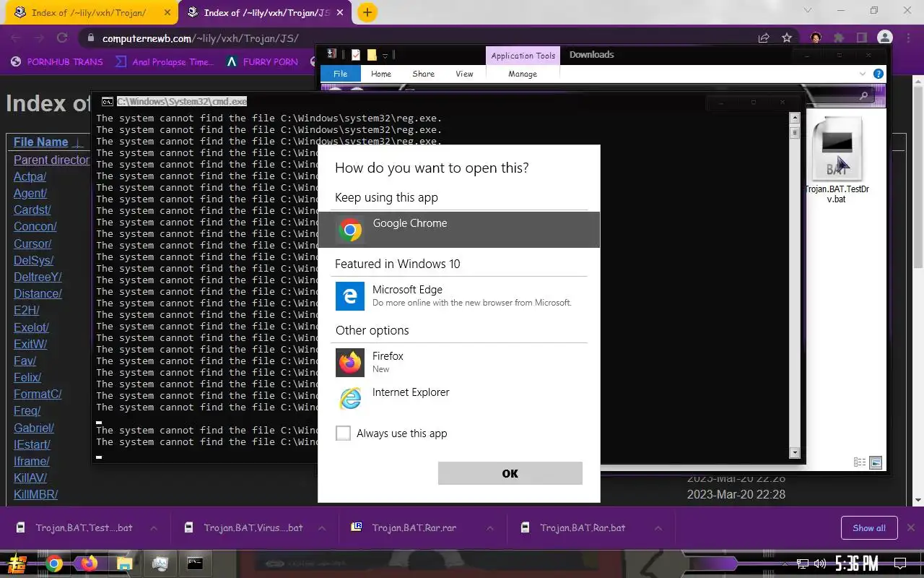Tick the Always use this app checkbox
924x578 pixels.
343,433
